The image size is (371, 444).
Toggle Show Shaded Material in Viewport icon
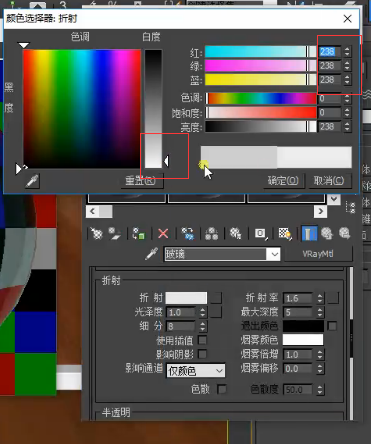point(285,233)
